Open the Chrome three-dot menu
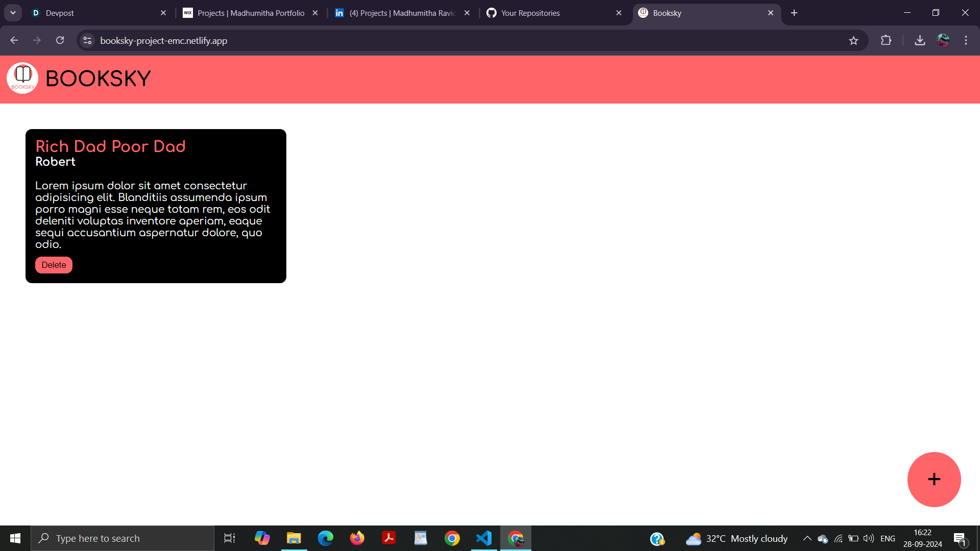 966,40
